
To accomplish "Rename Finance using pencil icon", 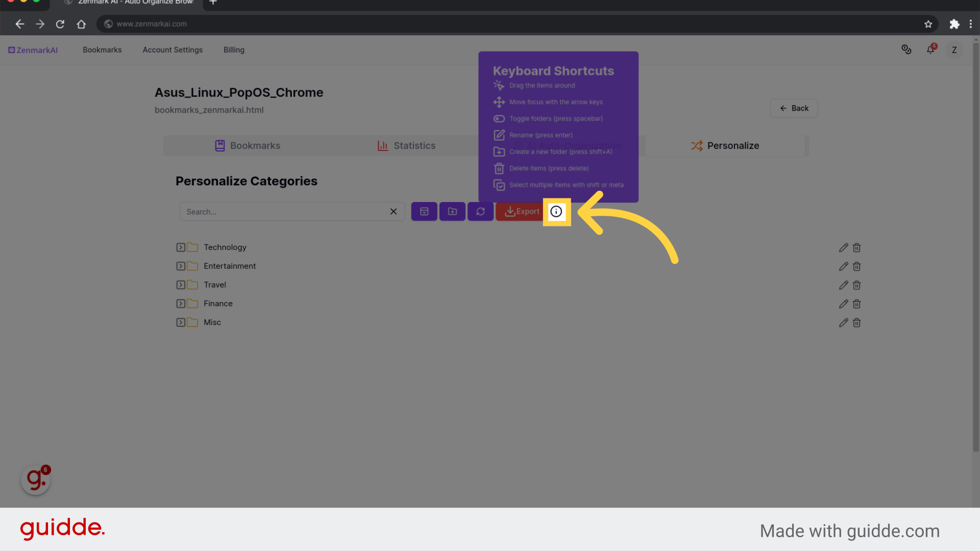I will click(x=843, y=304).
